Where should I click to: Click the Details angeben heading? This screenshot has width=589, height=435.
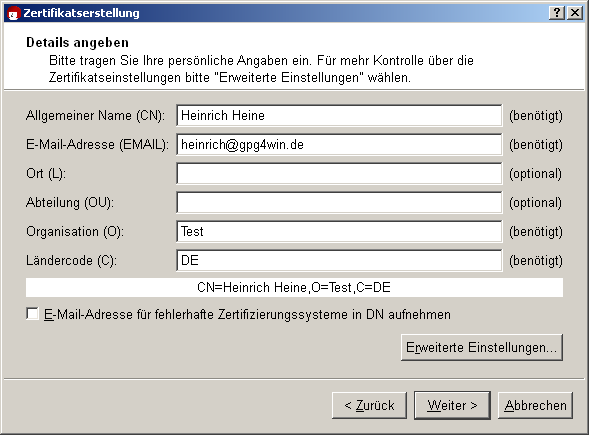[x=77, y=42]
